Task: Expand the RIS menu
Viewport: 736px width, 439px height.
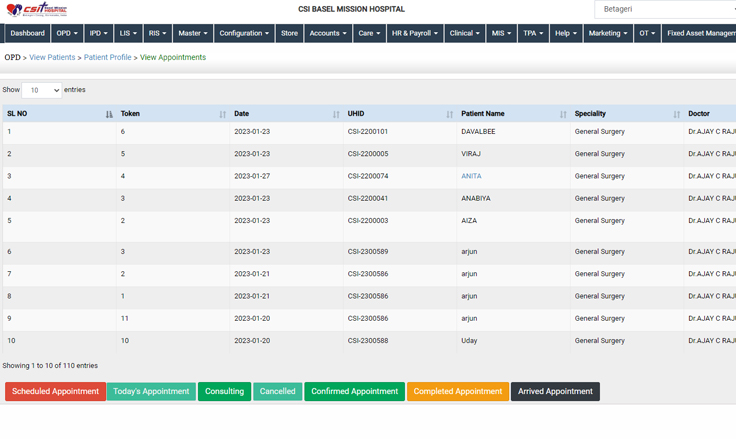Action: pos(157,33)
